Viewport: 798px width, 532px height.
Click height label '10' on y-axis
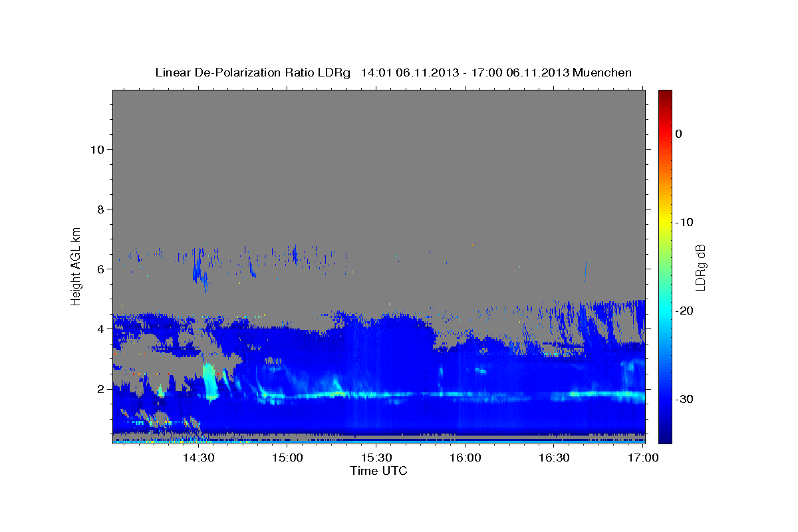click(x=96, y=149)
